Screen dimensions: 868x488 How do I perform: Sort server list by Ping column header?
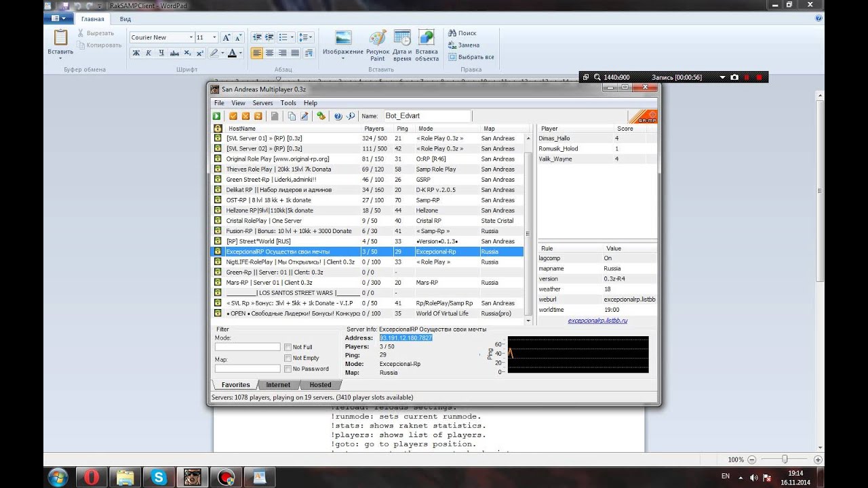[404, 128]
